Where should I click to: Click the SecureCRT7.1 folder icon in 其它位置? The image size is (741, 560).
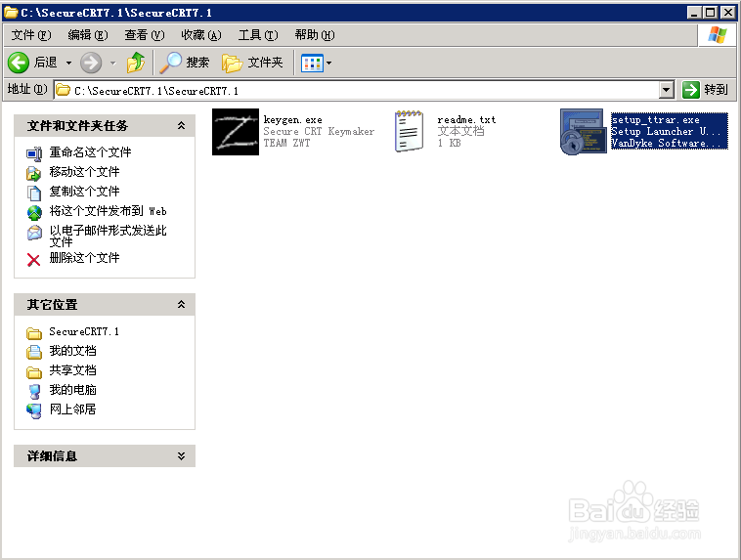[34, 333]
